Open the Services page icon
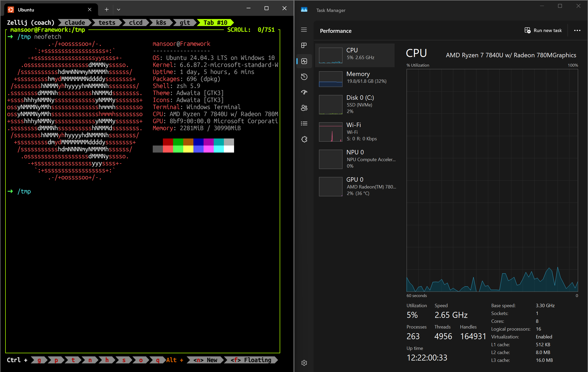 [304, 139]
